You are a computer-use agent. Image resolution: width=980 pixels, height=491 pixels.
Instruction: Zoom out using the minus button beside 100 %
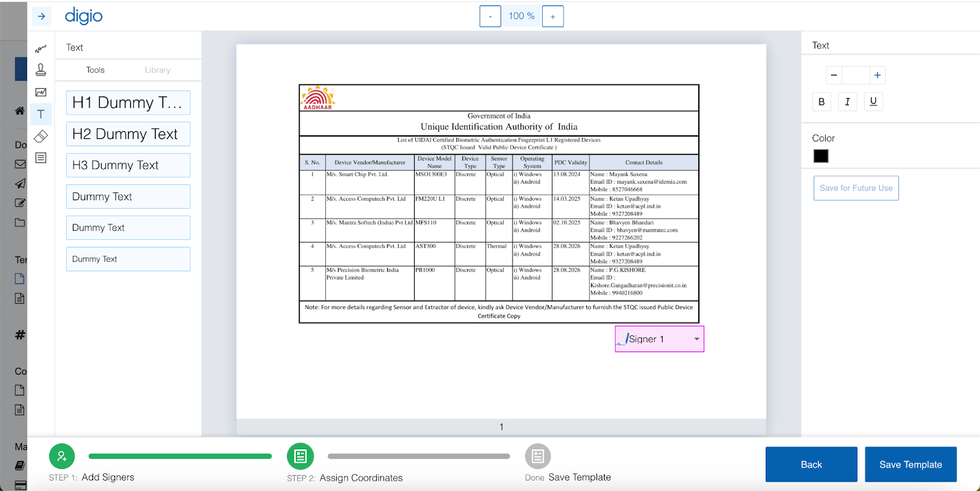point(490,17)
